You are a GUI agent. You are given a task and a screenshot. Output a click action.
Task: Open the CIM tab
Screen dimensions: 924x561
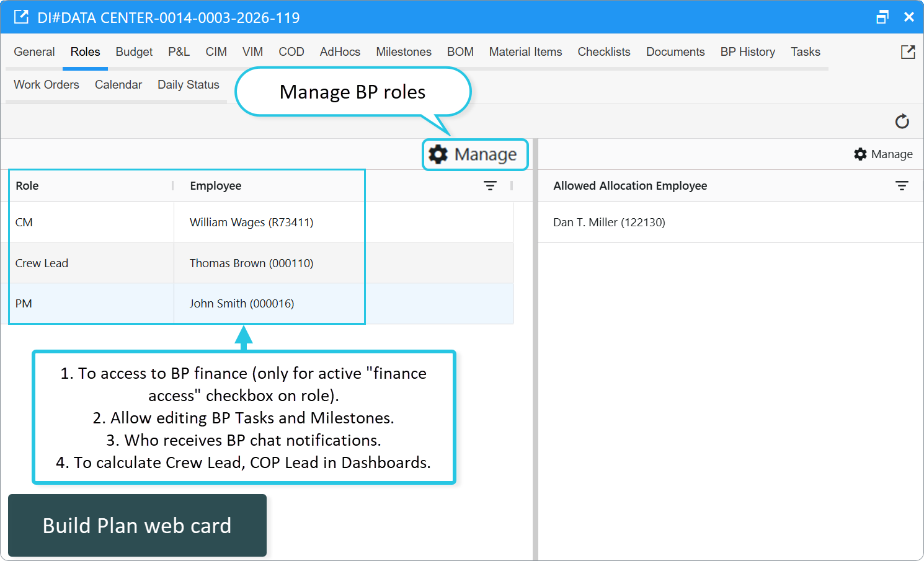click(216, 52)
